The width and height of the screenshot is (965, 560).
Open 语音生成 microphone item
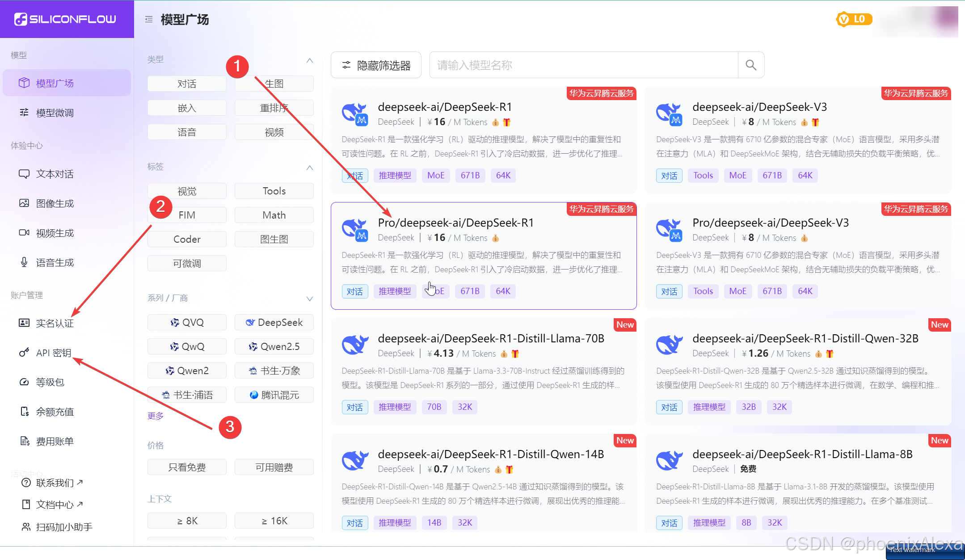(55, 262)
